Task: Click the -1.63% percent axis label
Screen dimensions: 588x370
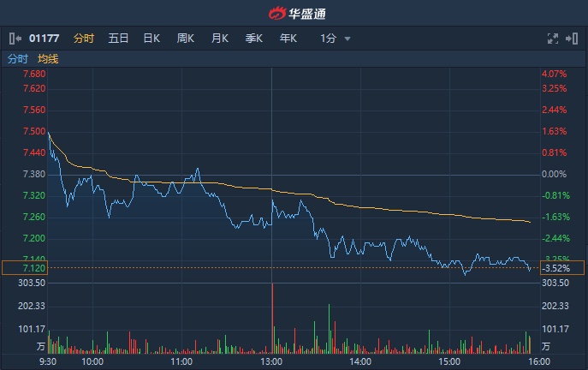Action: coord(555,217)
